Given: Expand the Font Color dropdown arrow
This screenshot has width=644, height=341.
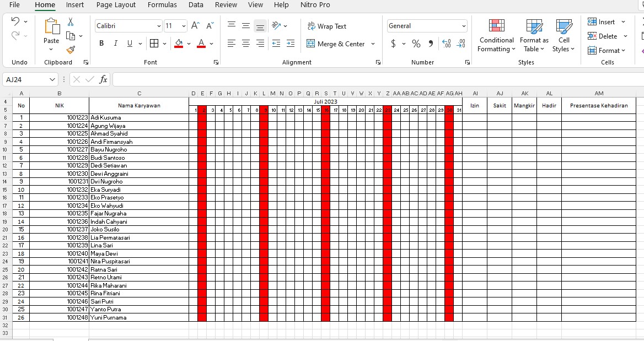Looking at the screenshot, I should 212,44.
